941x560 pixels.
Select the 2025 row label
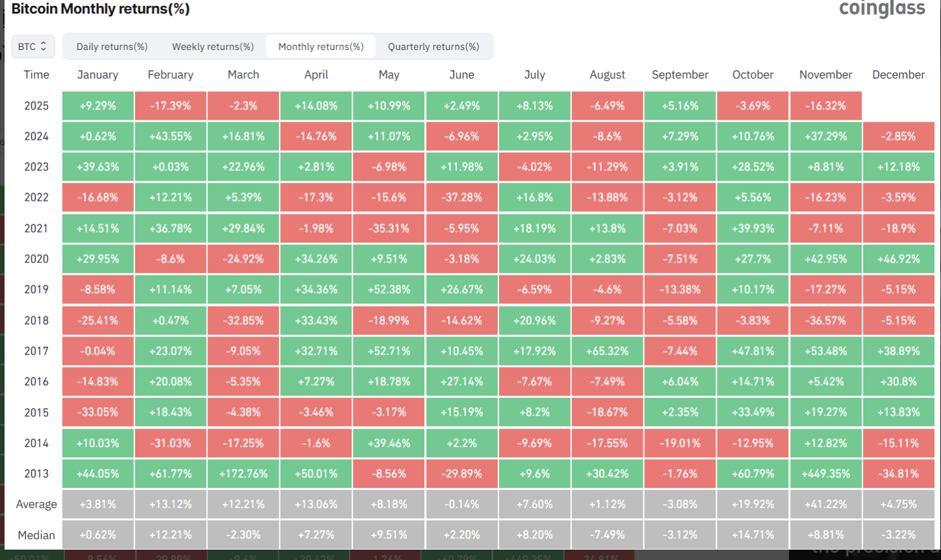tap(36, 106)
